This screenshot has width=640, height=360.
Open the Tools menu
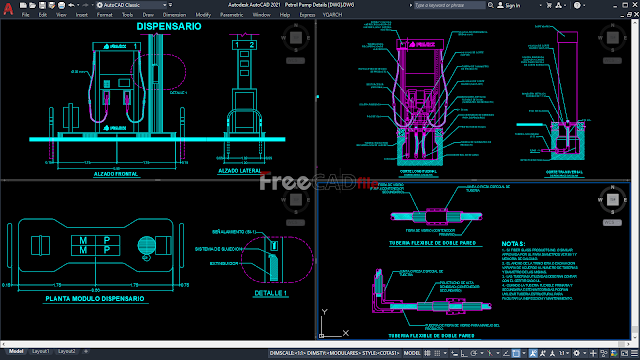pyautogui.click(x=127, y=15)
